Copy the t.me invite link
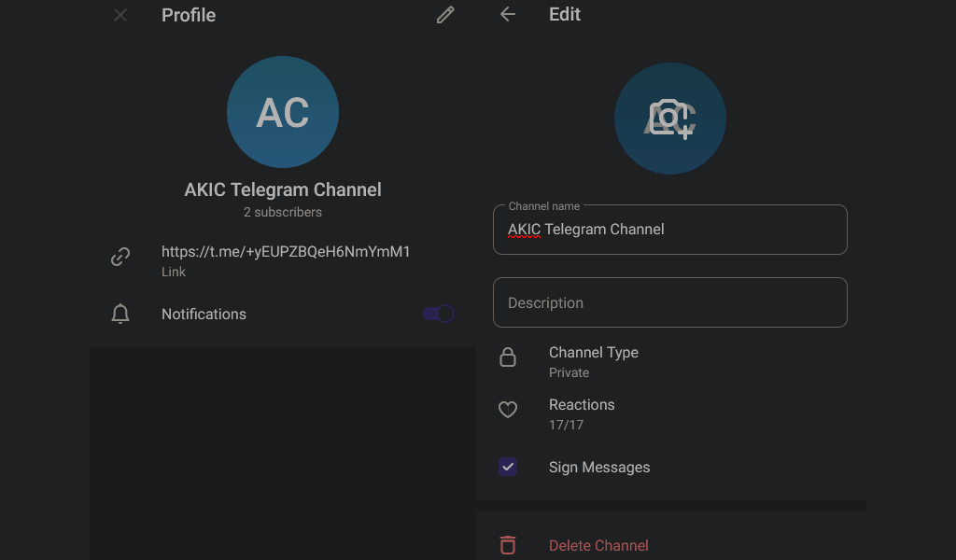The image size is (956, 560). coord(286,252)
